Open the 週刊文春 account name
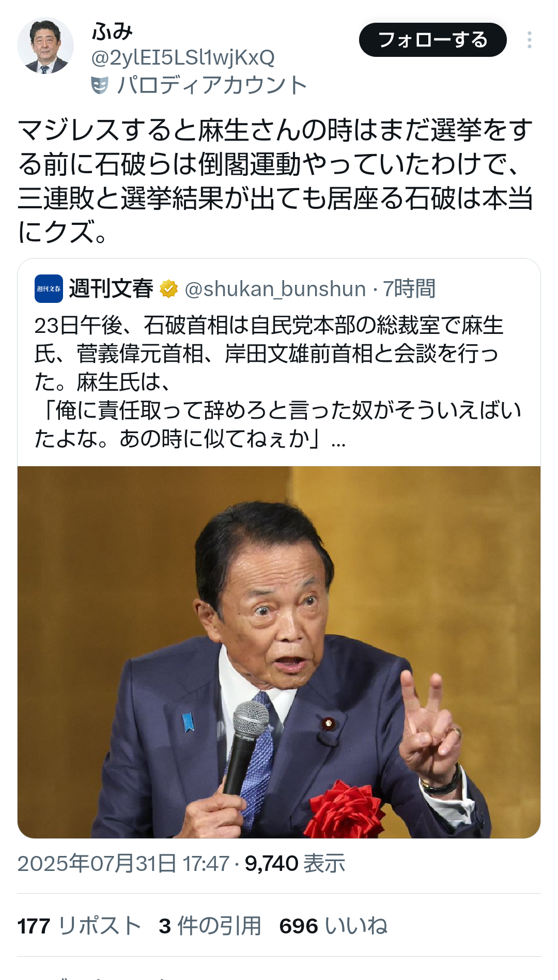The width and height of the screenshot is (558, 980). pyautogui.click(x=111, y=288)
